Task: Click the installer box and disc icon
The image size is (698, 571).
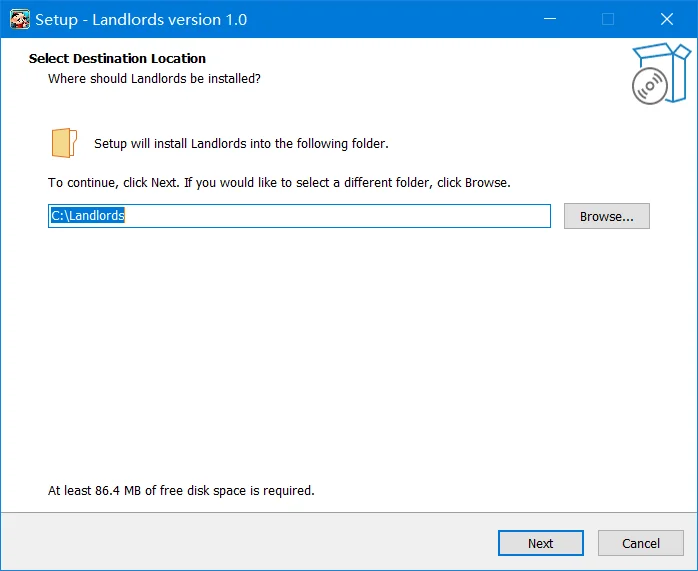Action: pos(661,73)
